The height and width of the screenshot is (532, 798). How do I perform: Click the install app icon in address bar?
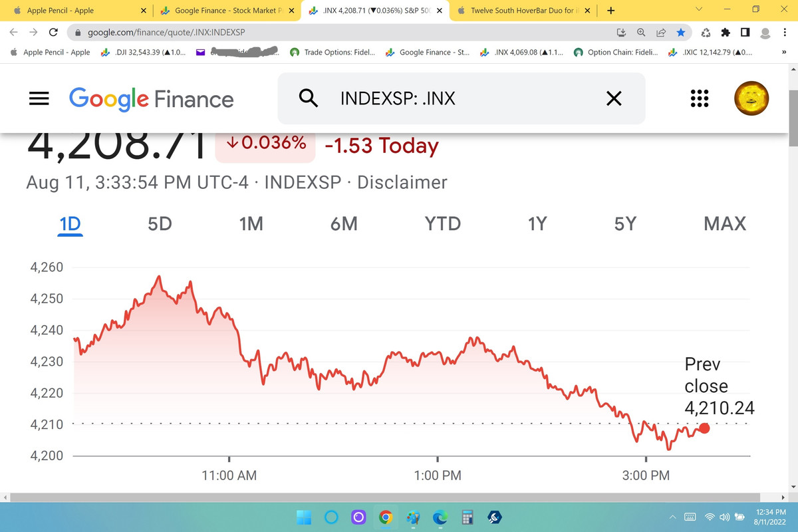pyautogui.click(x=622, y=32)
